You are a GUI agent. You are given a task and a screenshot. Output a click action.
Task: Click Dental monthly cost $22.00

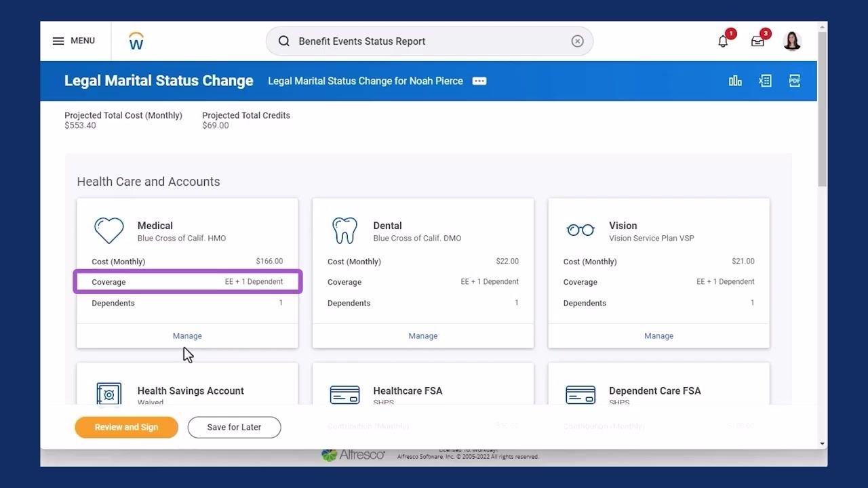(x=507, y=261)
